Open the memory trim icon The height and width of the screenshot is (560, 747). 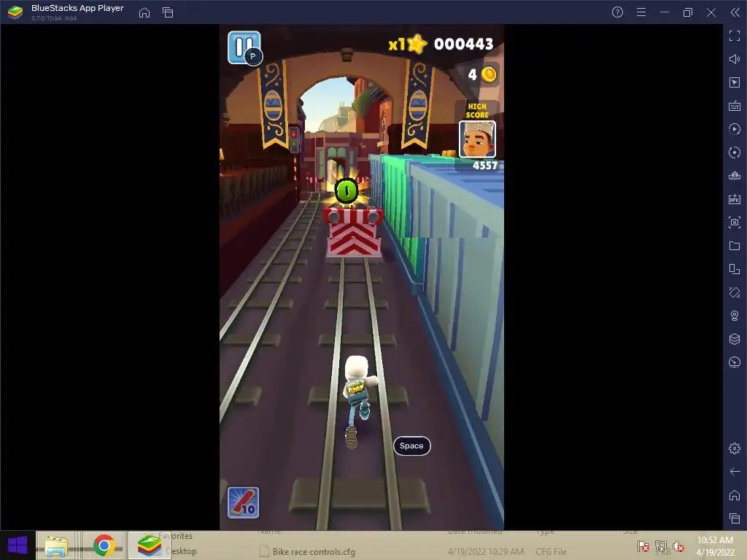(x=735, y=176)
